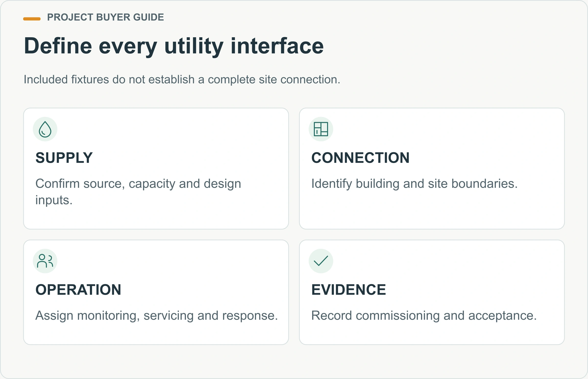Click the 'PROJECT BUYER GUIDE' label
The width and height of the screenshot is (588, 379).
coord(106,17)
